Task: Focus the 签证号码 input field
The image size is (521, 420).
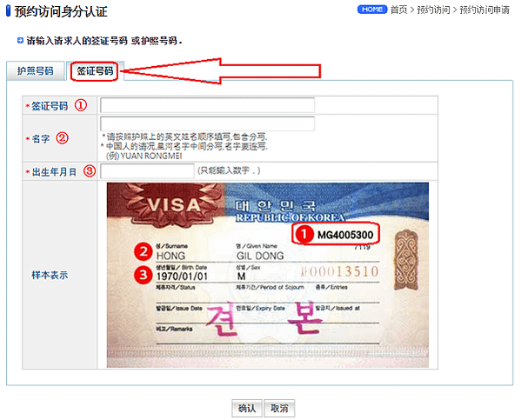Action: tap(207, 105)
